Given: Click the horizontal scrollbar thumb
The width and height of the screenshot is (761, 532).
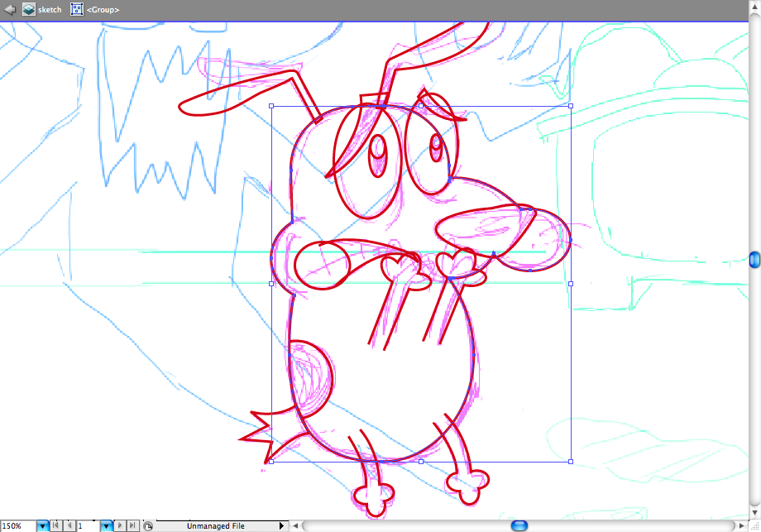Looking at the screenshot, I should click(x=519, y=525).
